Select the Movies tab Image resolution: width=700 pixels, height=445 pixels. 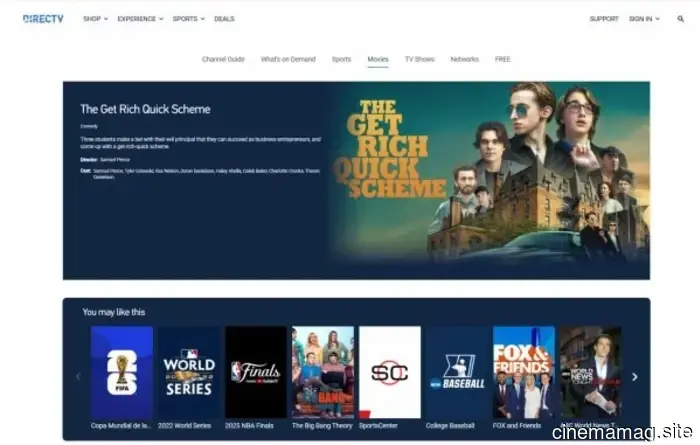point(378,59)
